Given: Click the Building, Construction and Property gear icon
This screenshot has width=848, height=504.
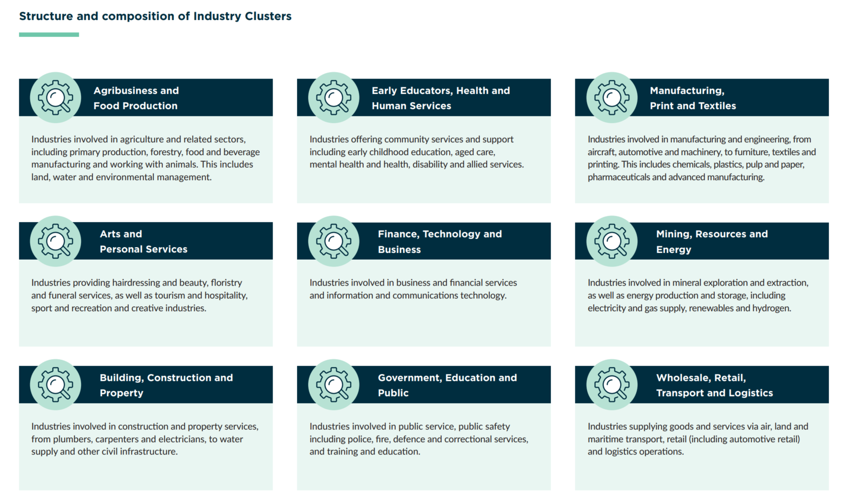Looking at the screenshot, I should (56, 384).
